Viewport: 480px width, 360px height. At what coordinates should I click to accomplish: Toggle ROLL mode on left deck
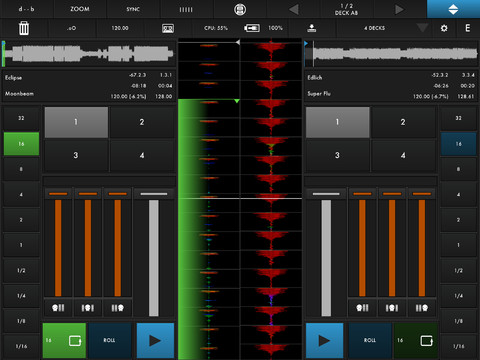pyautogui.click(x=110, y=340)
